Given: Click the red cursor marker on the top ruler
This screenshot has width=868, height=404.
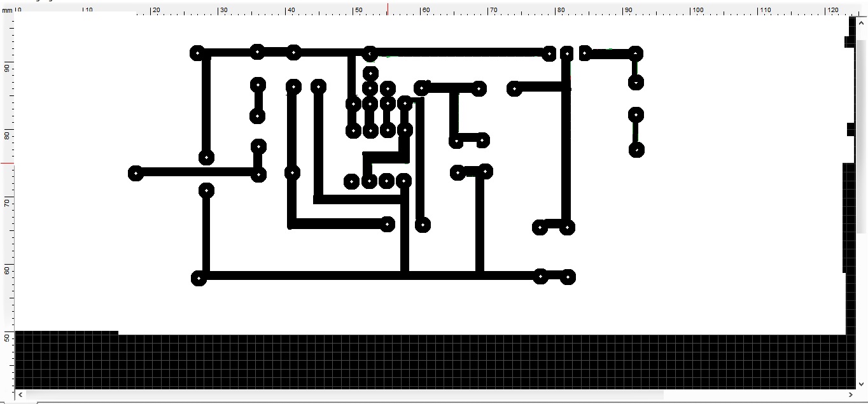Looking at the screenshot, I should point(388,8).
